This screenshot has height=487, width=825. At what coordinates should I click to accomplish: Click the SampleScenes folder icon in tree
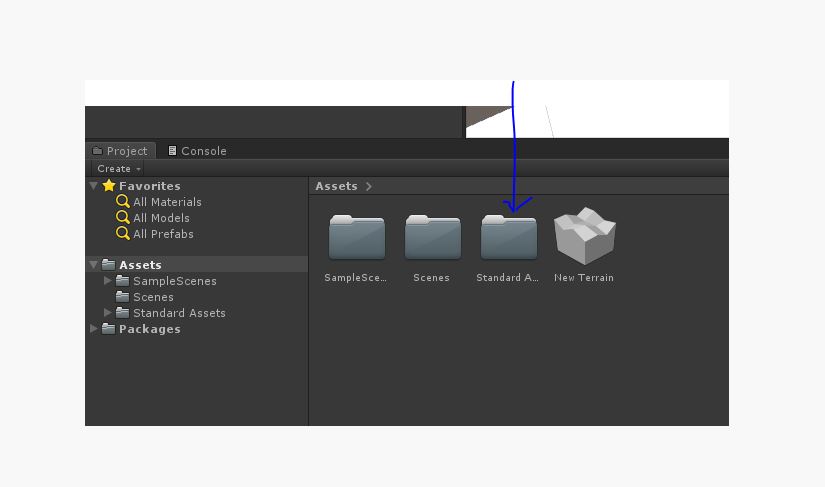coord(123,281)
